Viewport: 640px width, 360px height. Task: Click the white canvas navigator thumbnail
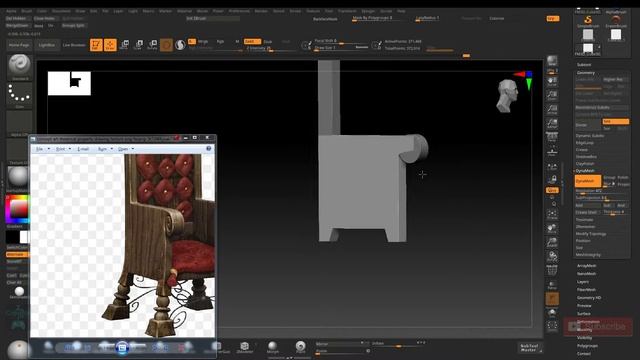point(69,83)
